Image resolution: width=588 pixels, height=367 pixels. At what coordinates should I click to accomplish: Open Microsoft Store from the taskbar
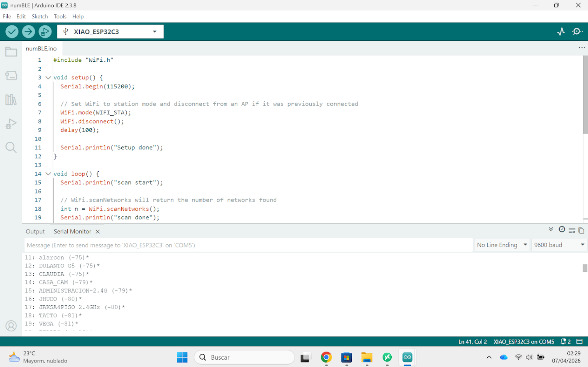click(346, 357)
